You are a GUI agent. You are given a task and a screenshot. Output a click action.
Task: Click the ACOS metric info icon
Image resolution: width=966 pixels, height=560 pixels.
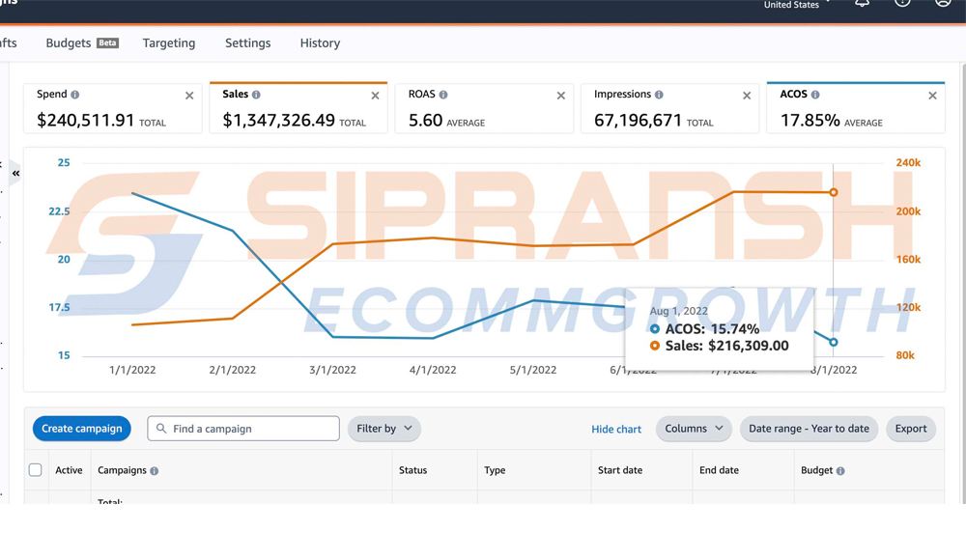[x=815, y=95]
